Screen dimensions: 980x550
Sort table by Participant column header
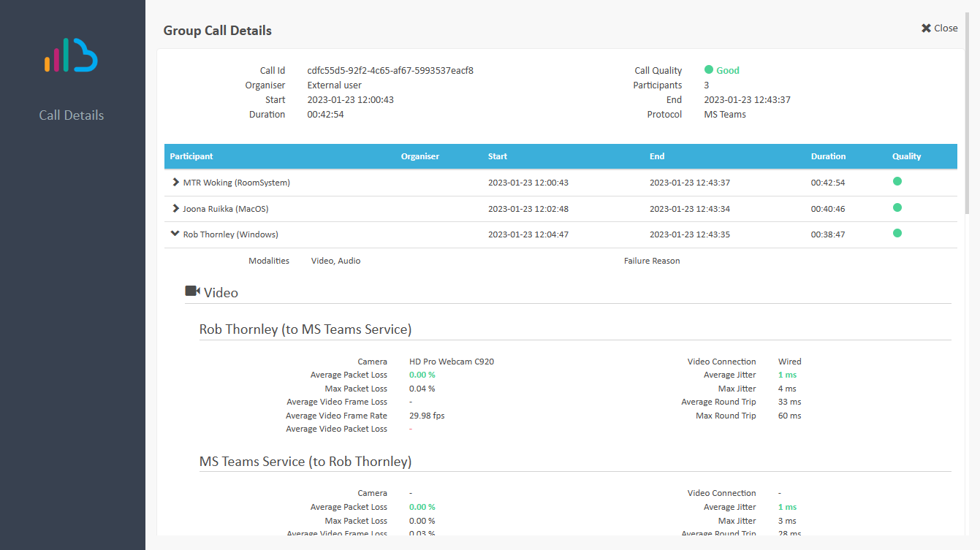pyautogui.click(x=191, y=156)
